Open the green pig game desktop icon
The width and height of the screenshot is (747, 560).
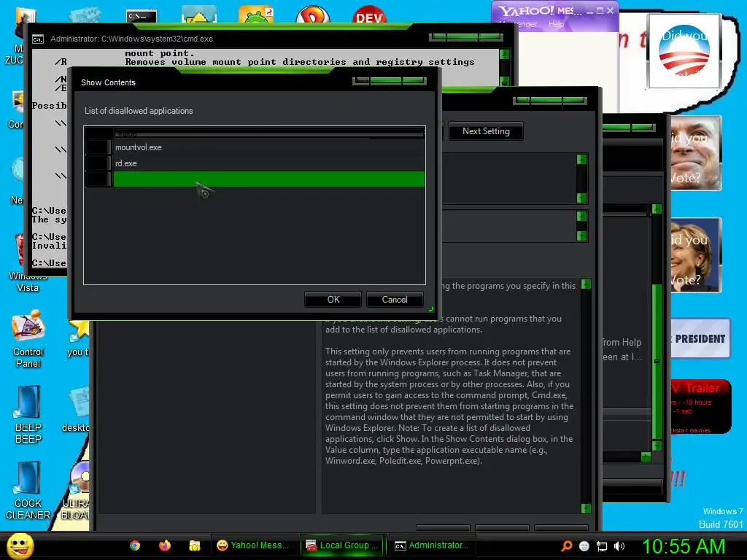tap(256, 15)
